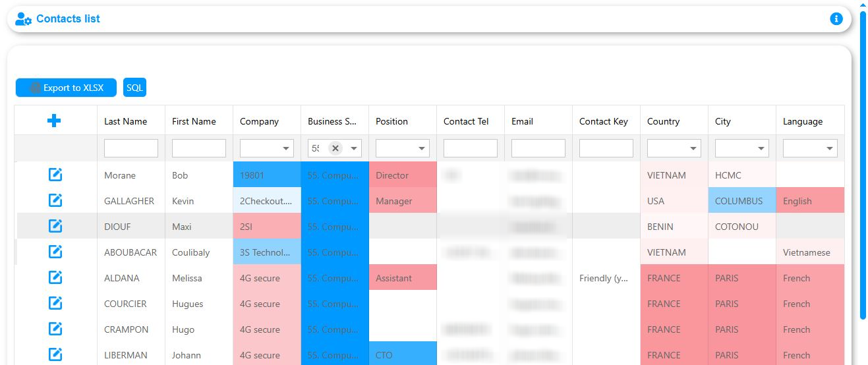
Task: Open the Business Sector filter dropdown arrow
Action: tap(354, 148)
